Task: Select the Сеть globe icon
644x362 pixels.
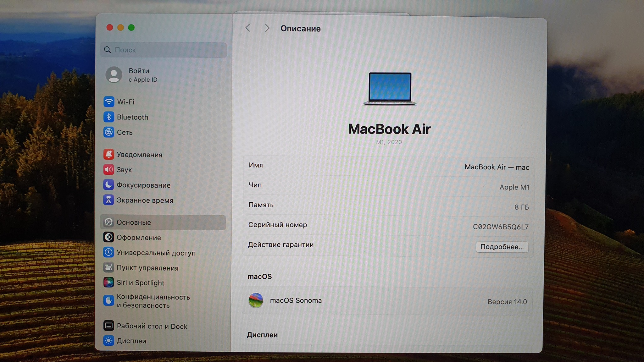Action: click(x=109, y=132)
